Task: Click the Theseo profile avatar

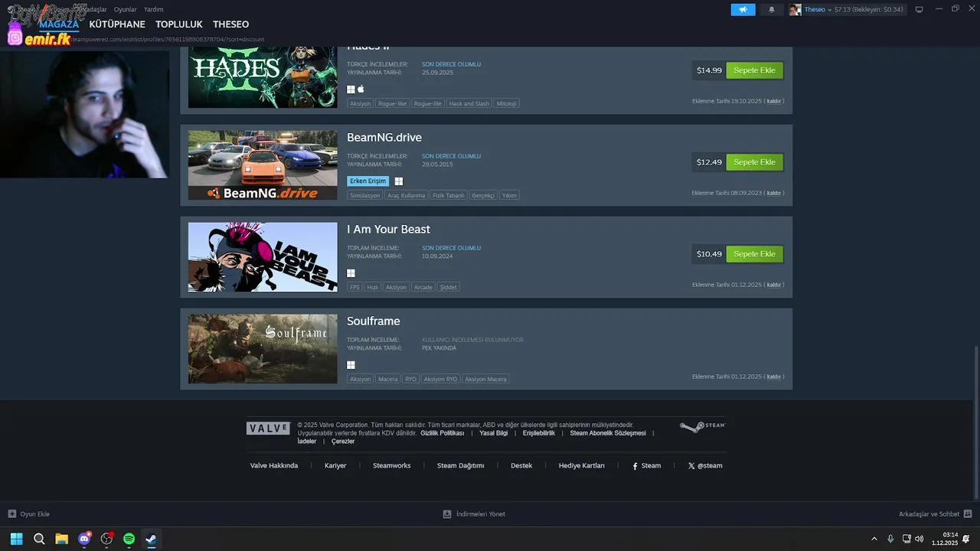Action: pyautogui.click(x=795, y=10)
